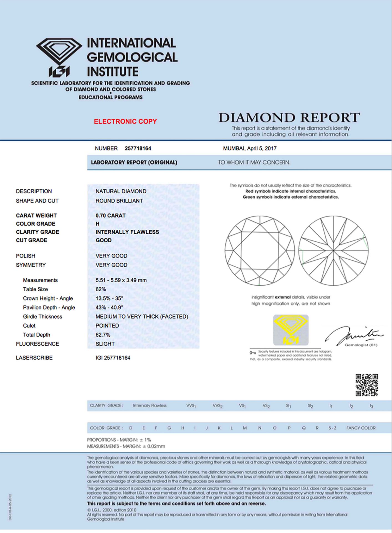Click the NATURAL DIAMOND description value

click(x=121, y=191)
